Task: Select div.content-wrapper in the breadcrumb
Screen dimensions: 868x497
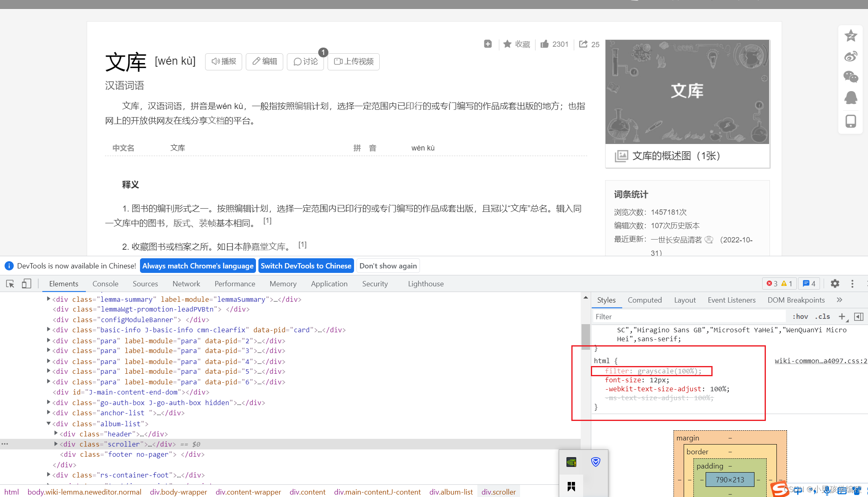Action: [x=248, y=492]
